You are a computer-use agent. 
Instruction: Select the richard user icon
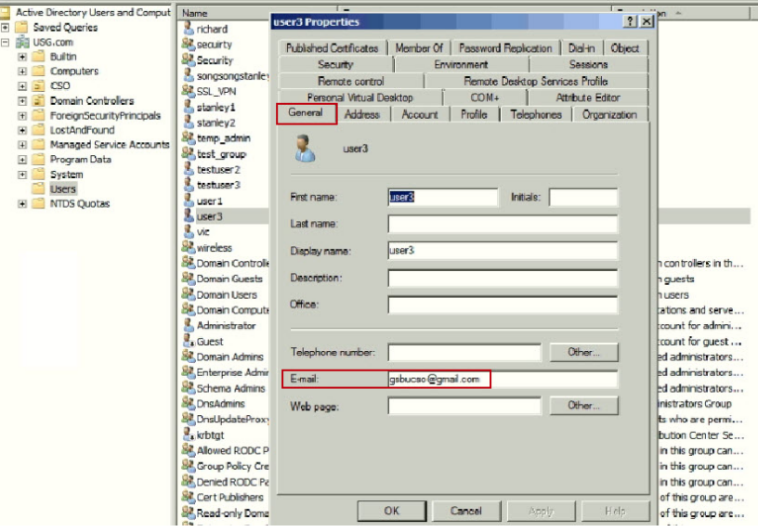pos(189,29)
